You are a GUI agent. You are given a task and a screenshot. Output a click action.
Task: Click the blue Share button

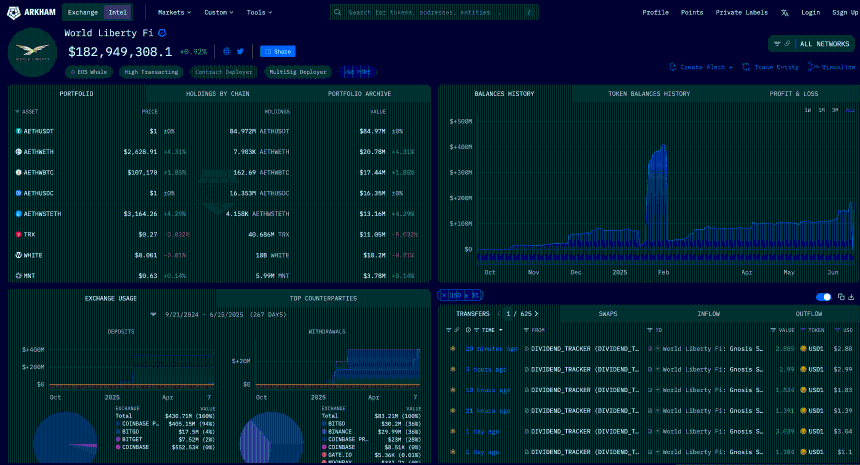pos(277,51)
